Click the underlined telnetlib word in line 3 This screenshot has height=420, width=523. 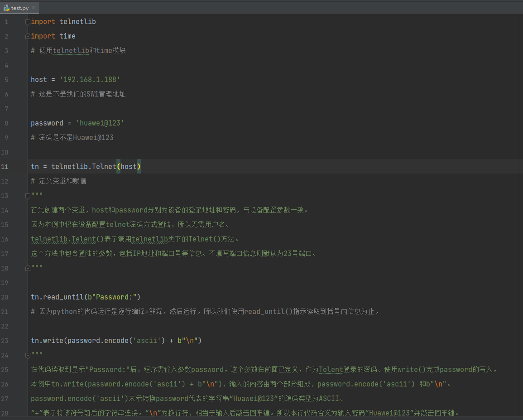71,50
